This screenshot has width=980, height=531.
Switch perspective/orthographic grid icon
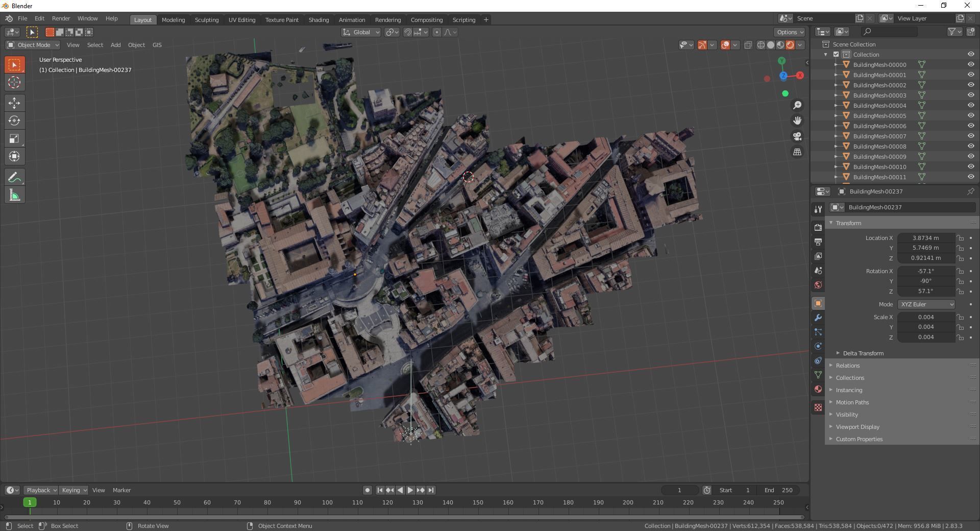click(x=797, y=152)
